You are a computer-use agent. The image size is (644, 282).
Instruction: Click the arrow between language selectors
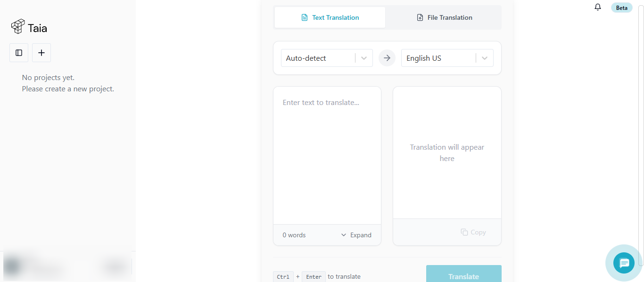387,58
